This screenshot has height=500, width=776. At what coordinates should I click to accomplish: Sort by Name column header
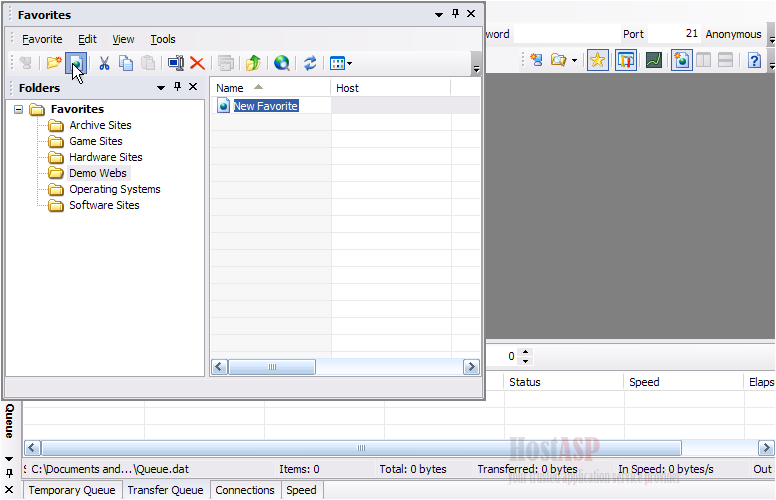pyautogui.click(x=270, y=88)
